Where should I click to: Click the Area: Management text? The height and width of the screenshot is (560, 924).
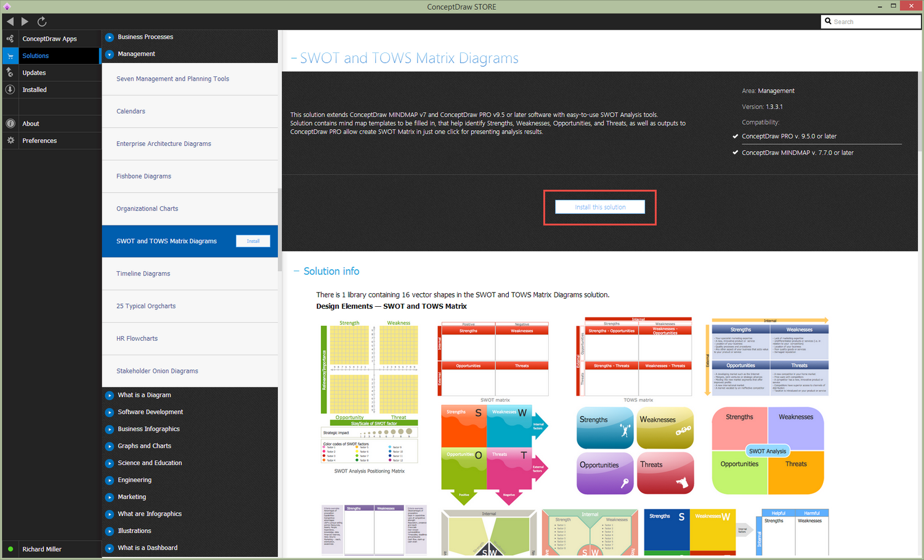(x=768, y=91)
